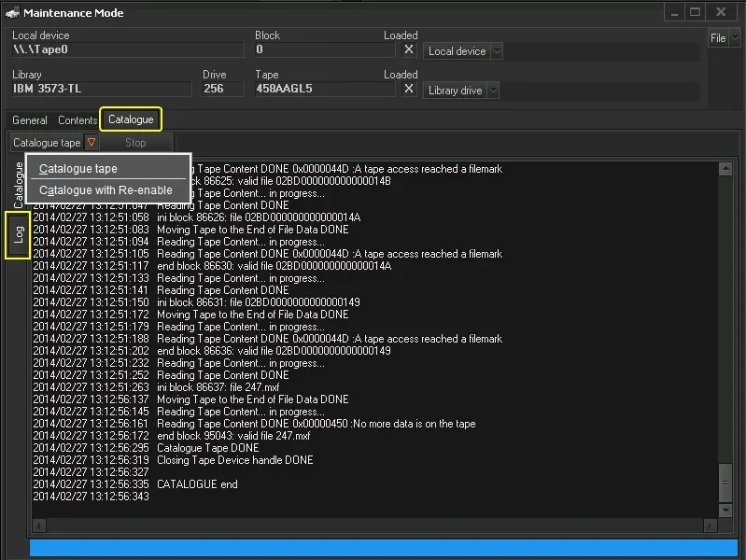Image resolution: width=746 pixels, height=560 pixels.
Task: Expand the Local device dropdown
Action: click(x=496, y=51)
